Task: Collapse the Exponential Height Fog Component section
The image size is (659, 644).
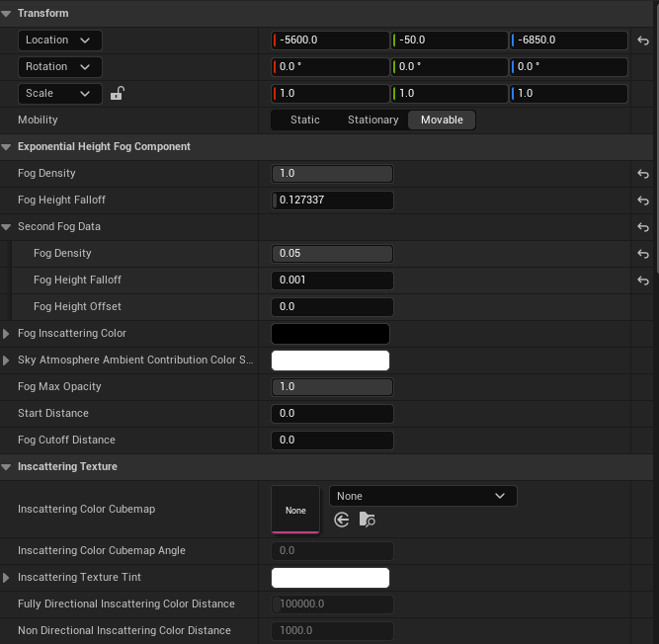Action: point(7,147)
